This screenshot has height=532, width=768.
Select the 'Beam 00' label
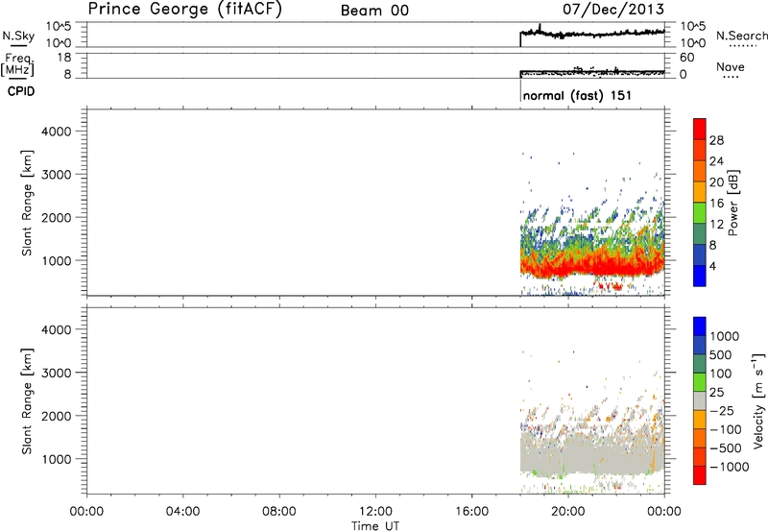374,11
